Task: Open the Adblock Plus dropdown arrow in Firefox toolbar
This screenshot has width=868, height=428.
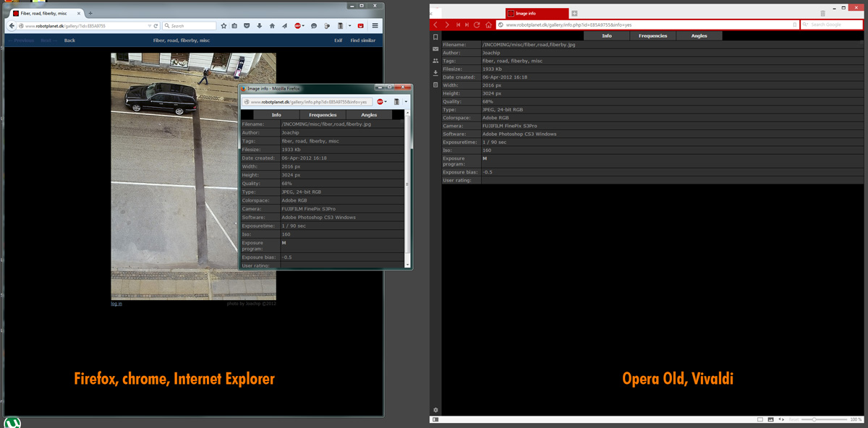Action: (x=304, y=26)
